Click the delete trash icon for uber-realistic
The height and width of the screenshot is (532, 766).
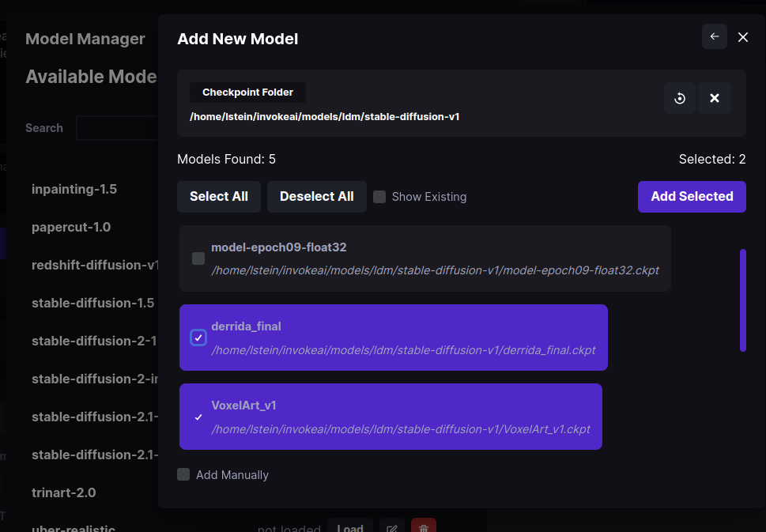(x=424, y=526)
